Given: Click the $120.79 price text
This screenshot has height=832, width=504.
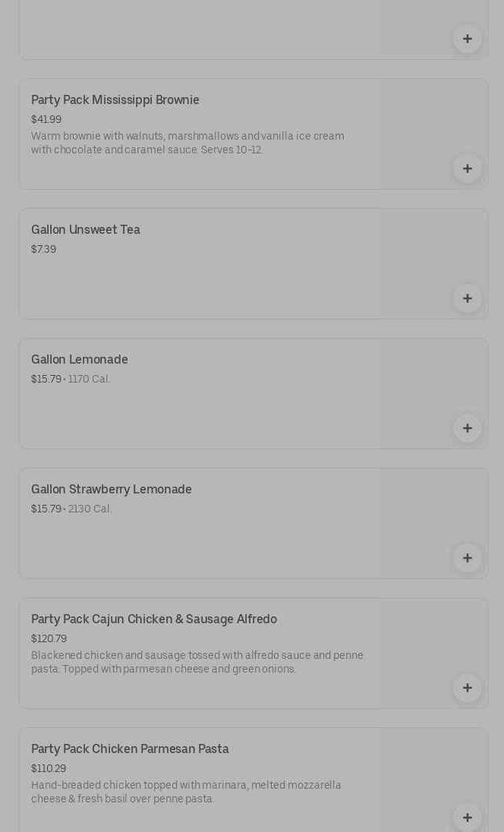Looking at the screenshot, I should click(49, 639).
